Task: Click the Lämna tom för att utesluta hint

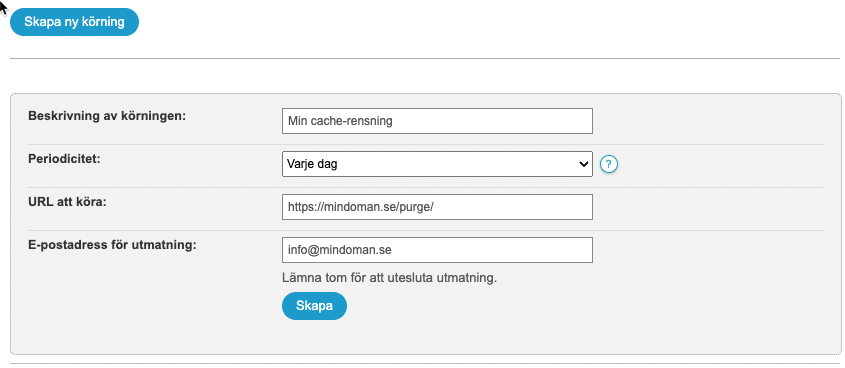Action: (389, 278)
